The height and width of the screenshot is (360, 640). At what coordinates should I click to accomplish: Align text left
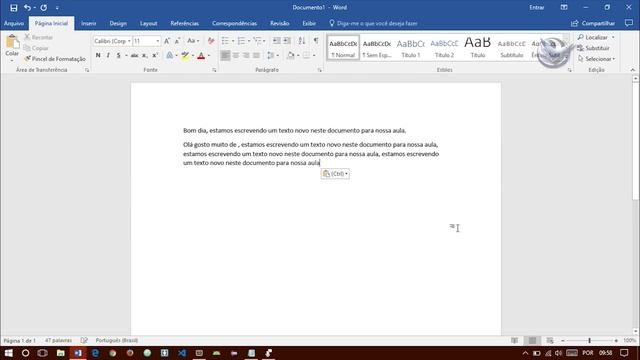pos(225,56)
